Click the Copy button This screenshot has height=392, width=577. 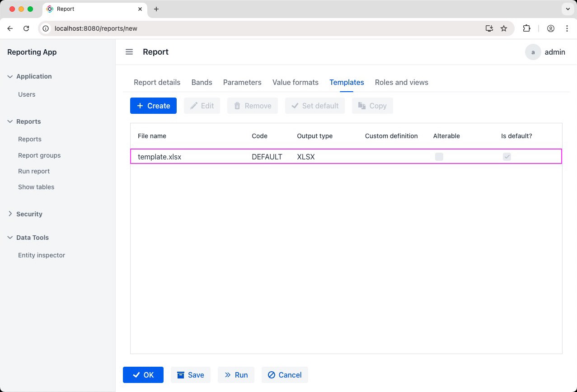pyautogui.click(x=372, y=106)
